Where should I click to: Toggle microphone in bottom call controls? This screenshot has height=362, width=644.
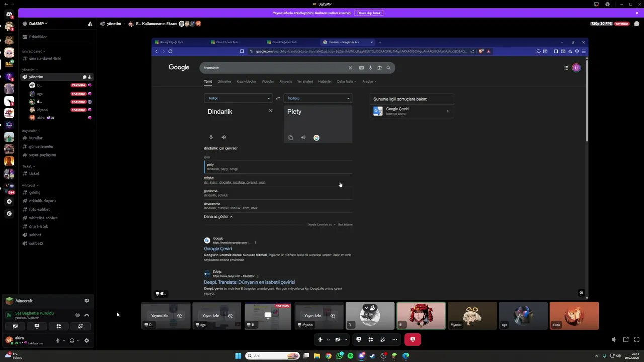(x=320, y=340)
